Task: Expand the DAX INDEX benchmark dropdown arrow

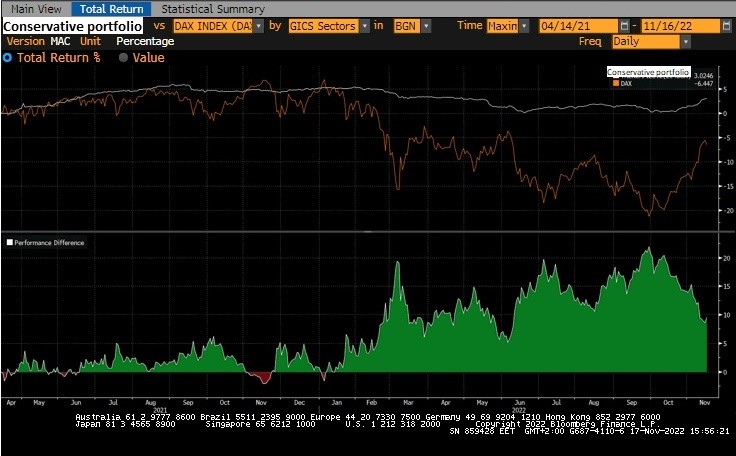Action: pos(259,26)
